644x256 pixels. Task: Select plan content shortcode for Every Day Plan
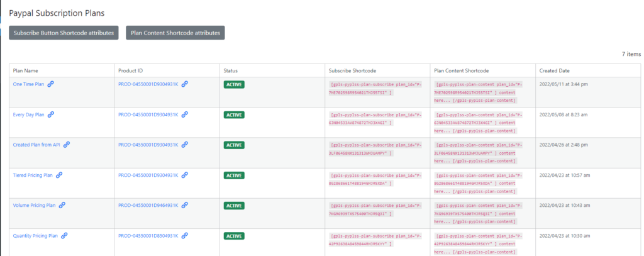[x=479, y=123]
